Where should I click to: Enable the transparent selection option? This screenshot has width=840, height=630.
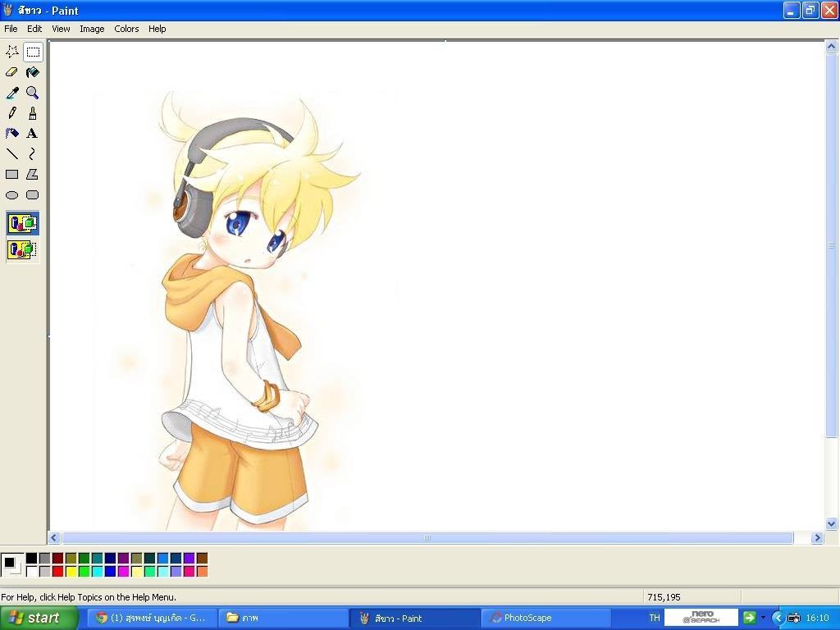click(22, 249)
